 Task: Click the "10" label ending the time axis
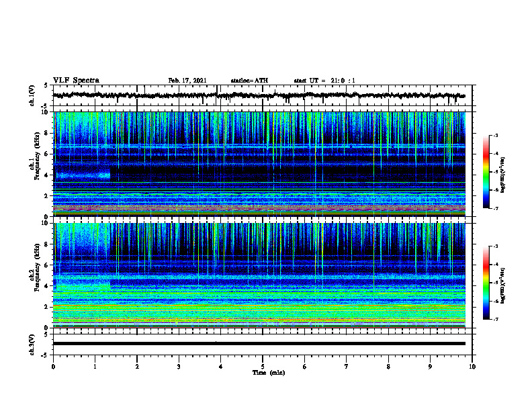[x=472, y=367]
